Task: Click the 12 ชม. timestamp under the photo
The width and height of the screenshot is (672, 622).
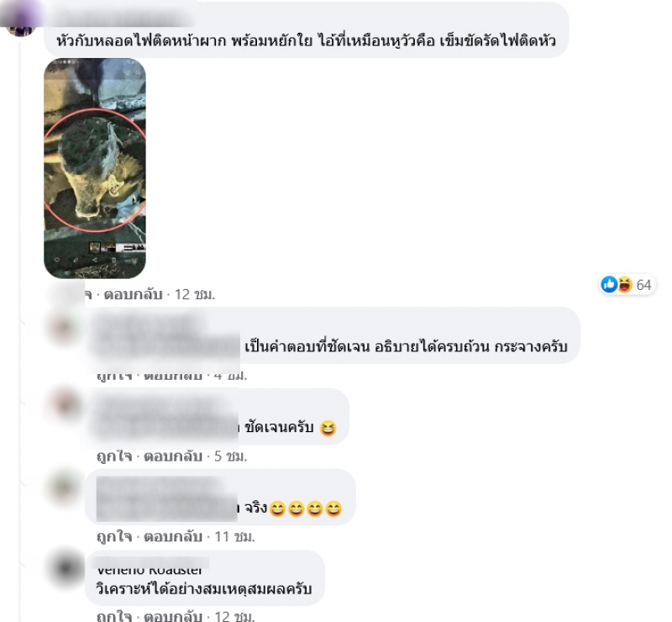Action: pyautogui.click(x=195, y=295)
